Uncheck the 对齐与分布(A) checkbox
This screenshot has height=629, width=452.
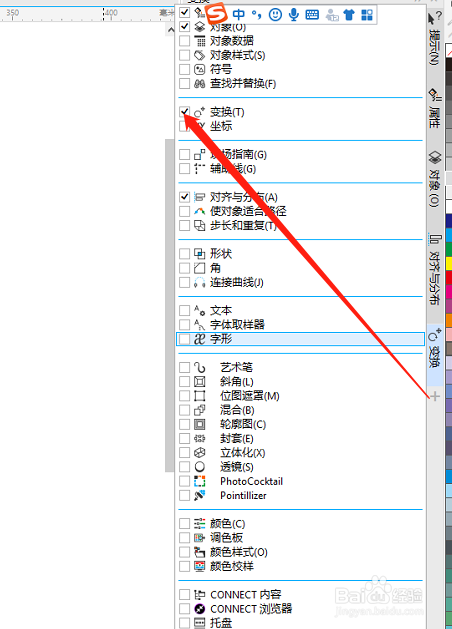click(184, 197)
